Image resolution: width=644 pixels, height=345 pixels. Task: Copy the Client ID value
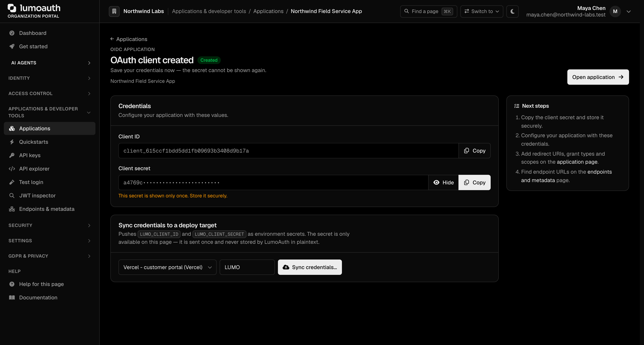[475, 151]
